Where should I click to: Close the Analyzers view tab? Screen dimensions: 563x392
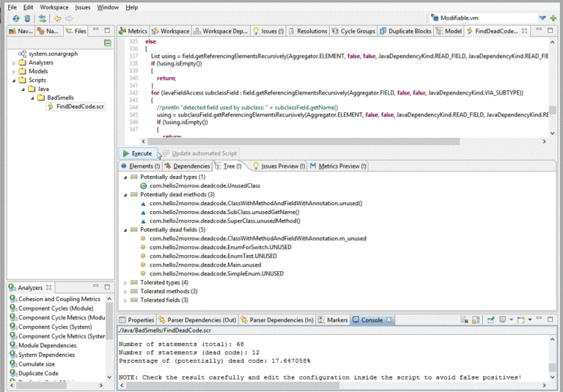pos(49,287)
